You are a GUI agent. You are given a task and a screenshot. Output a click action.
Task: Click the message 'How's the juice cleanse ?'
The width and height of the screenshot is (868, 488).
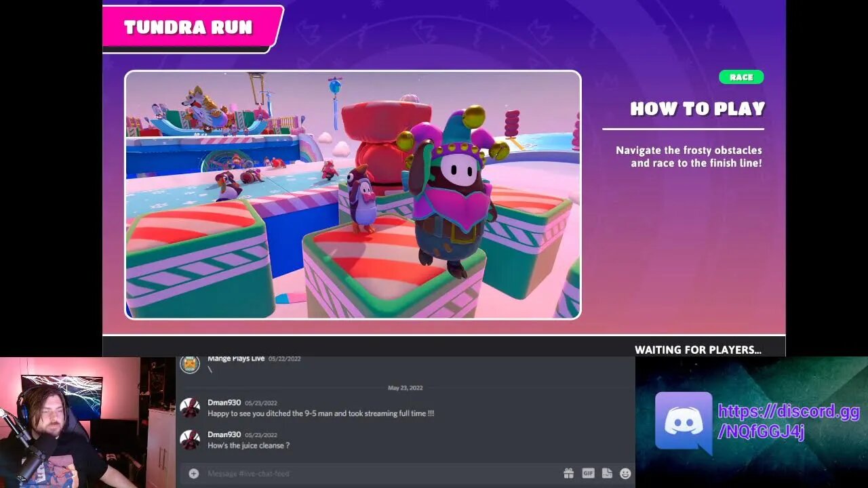coord(248,445)
